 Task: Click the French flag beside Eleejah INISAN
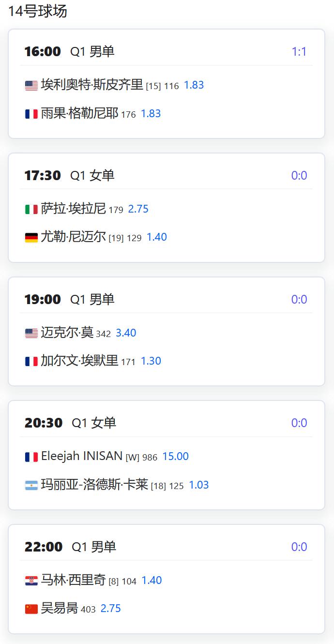point(31,457)
